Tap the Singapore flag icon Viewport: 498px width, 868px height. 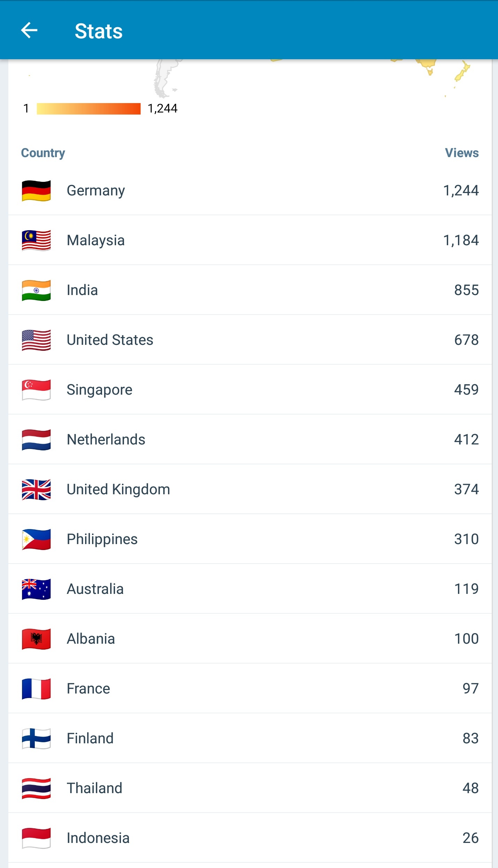coord(36,390)
